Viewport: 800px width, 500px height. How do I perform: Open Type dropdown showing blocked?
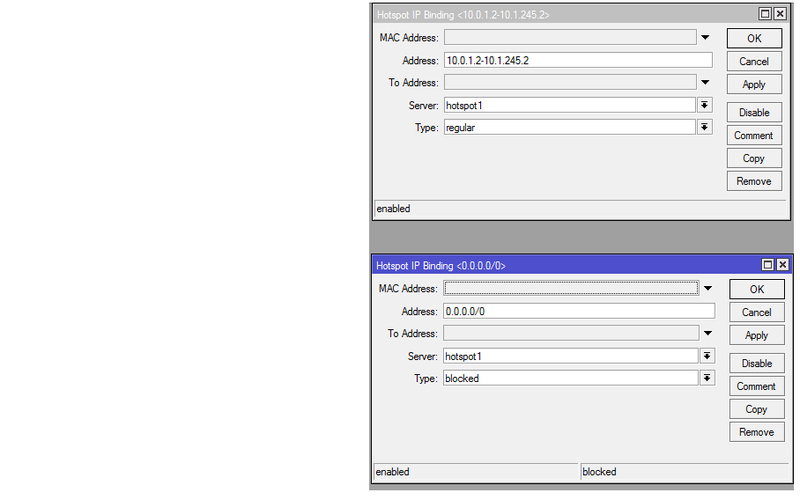click(x=707, y=378)
